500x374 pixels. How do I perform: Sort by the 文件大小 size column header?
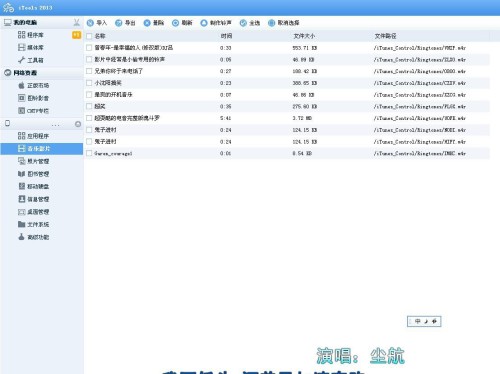[304, 36]
